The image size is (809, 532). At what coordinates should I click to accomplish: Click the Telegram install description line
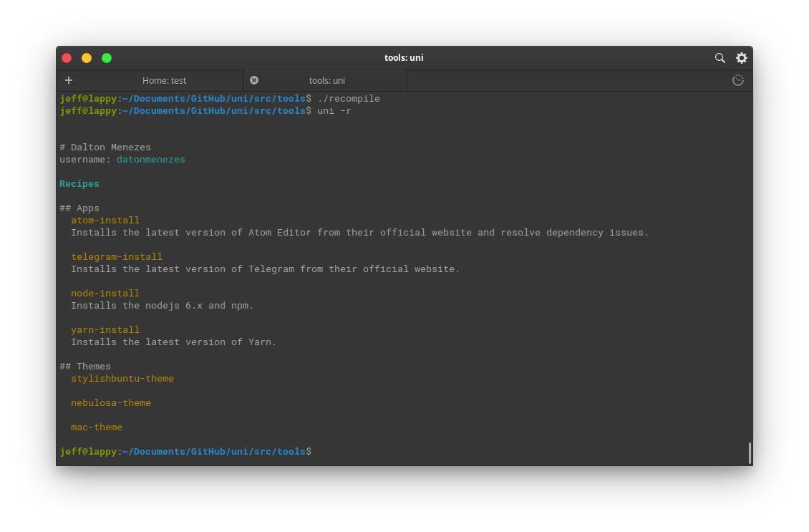click(x=265, y=269)
